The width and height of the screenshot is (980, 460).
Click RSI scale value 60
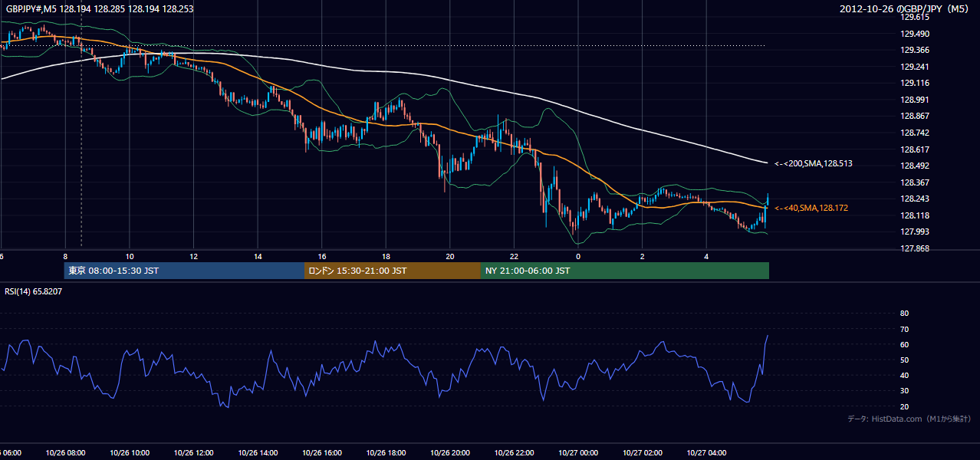pyautogui.click(x=904, y=344)
